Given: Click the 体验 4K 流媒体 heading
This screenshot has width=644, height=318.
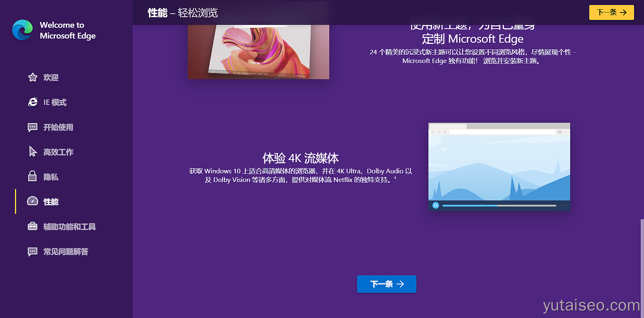Looking at the screenshot, I should (x=301, y=158).
